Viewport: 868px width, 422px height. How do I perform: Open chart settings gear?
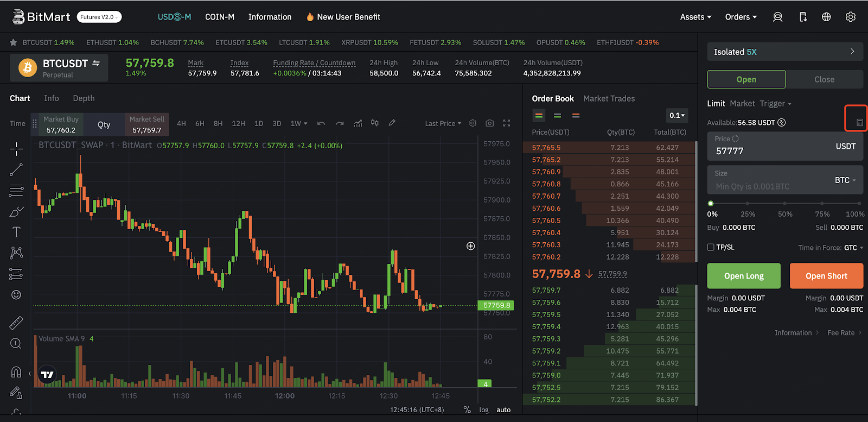click(x=473, y=123)
